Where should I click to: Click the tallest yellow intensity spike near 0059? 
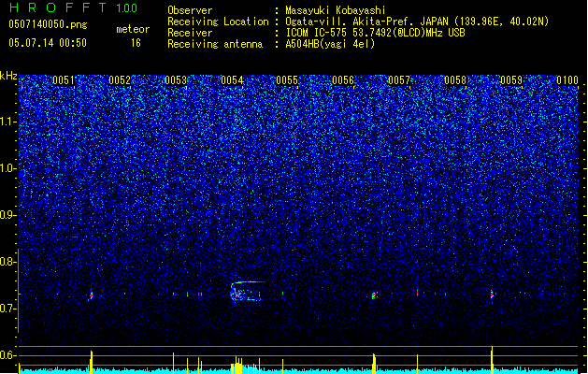[492, 360]
